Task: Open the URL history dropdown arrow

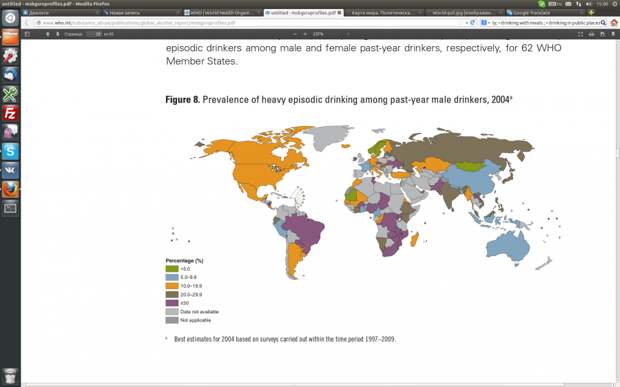Action: pyautogui.click(x=467, y=23)
